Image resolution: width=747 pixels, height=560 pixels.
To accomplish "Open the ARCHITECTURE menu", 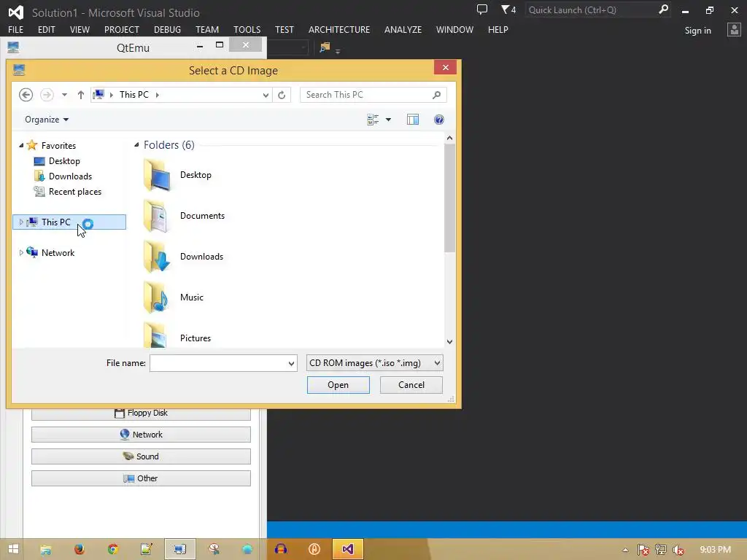I will pos(338,29).
